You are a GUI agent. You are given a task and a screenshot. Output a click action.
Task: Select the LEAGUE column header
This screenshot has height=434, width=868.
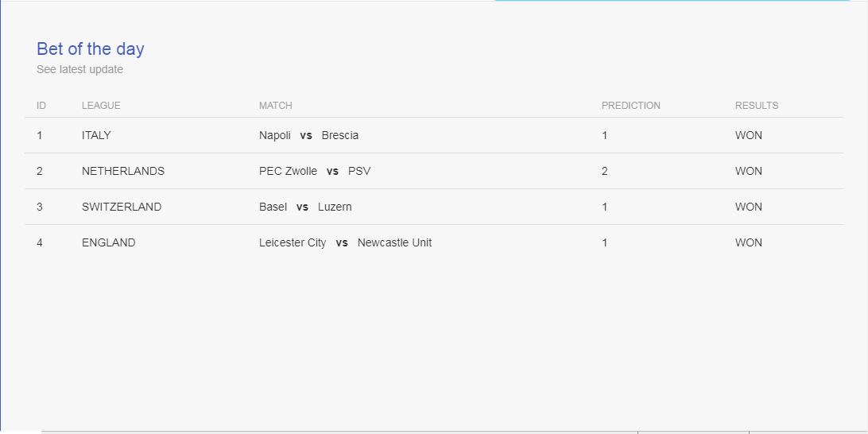pos(101,105)
